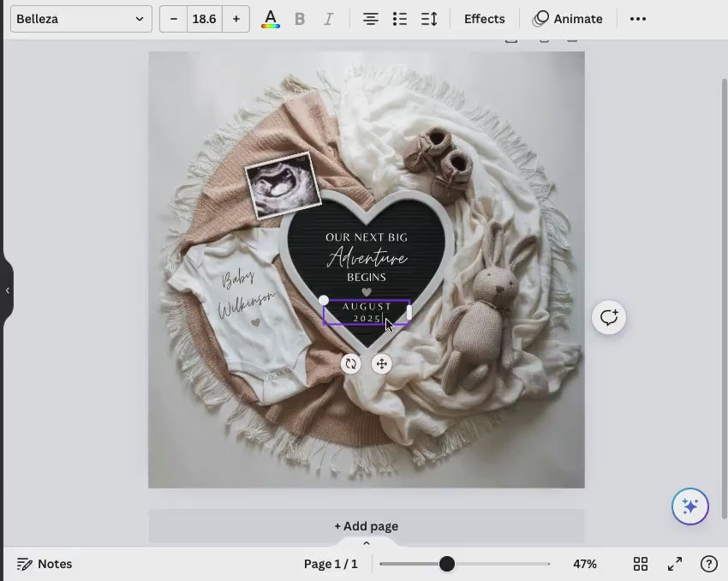Open the Canva magic assistant button
This screenshot has width=728, height=581.
[x=689, y=506]
